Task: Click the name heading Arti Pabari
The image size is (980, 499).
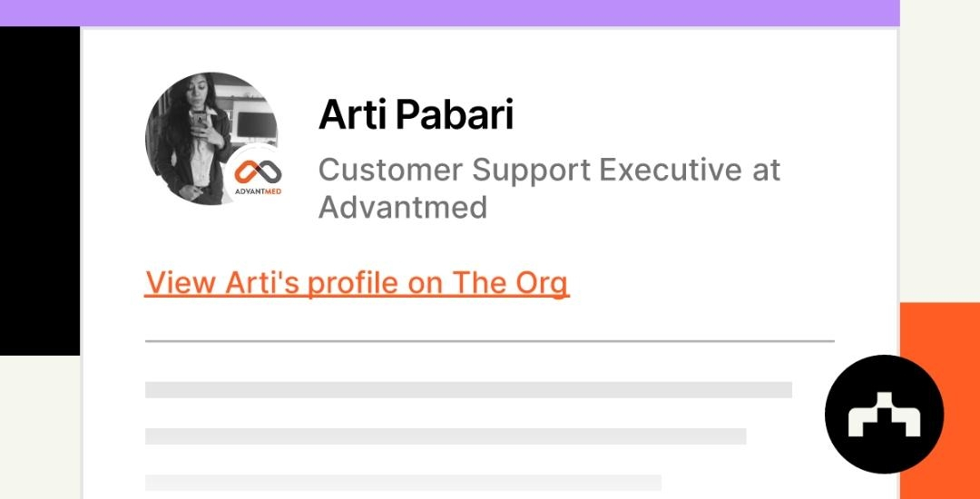Action: click(x=416, y=114)
